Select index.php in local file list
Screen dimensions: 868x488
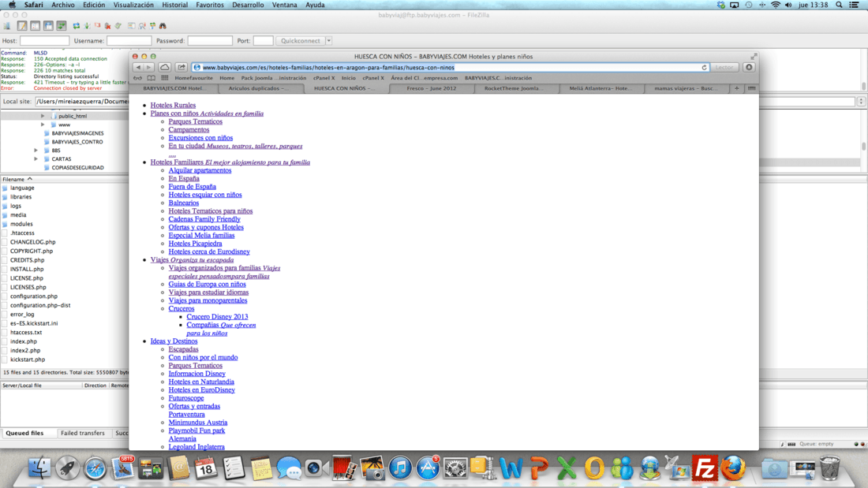click(x=23, y=342)
